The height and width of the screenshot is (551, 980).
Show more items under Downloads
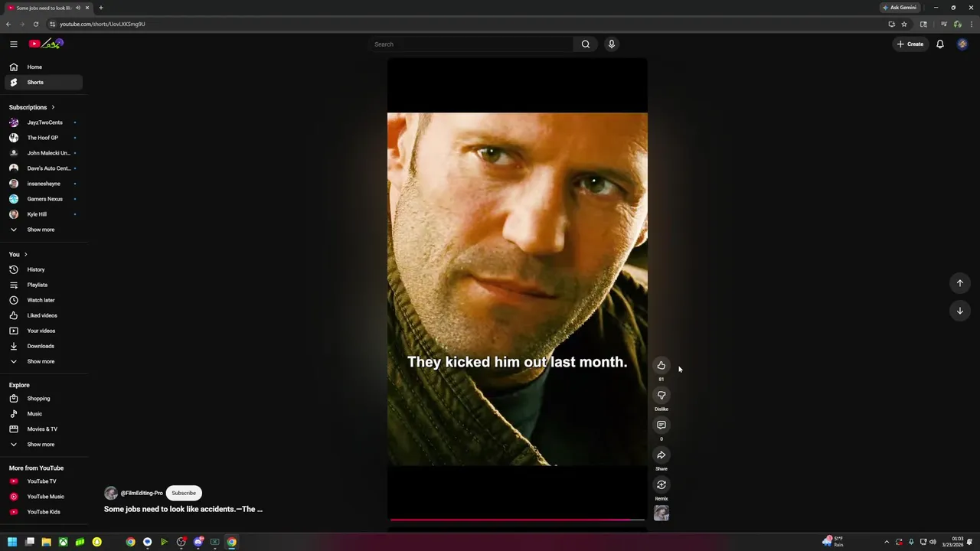click(44, 361)
